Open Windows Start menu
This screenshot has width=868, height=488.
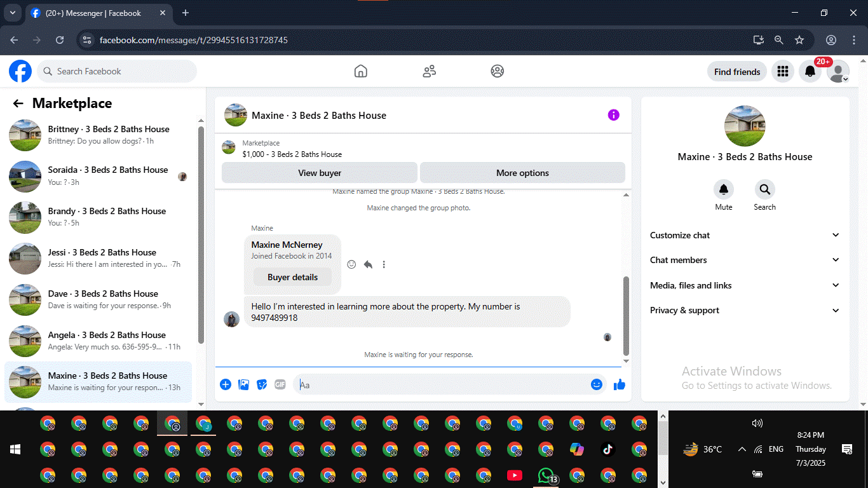(x=15, y=449)
